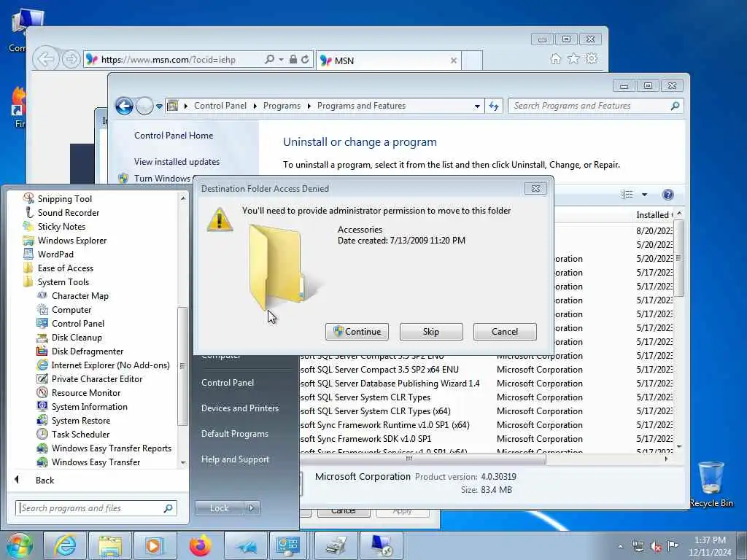The width and height of the screenshot is (747, 560).
Task: Collapse the System Tools folder
Action: click(63, 281)
